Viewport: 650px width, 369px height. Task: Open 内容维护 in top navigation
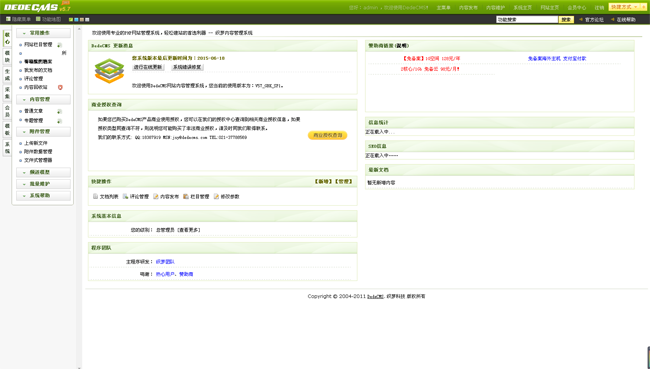click(495, 8)
